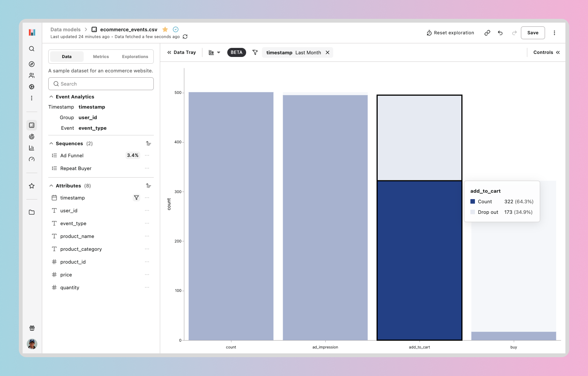Switch to the Metrics tab
588x376 pixels.
click(x=101, y=57)
